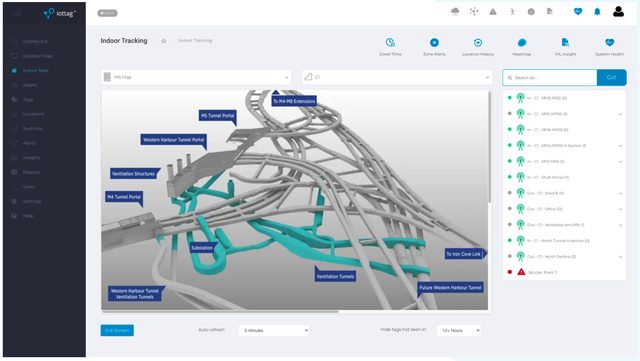Screen dimensions: 640x361
Task: Open the Locations menu item
Action: 33,114
